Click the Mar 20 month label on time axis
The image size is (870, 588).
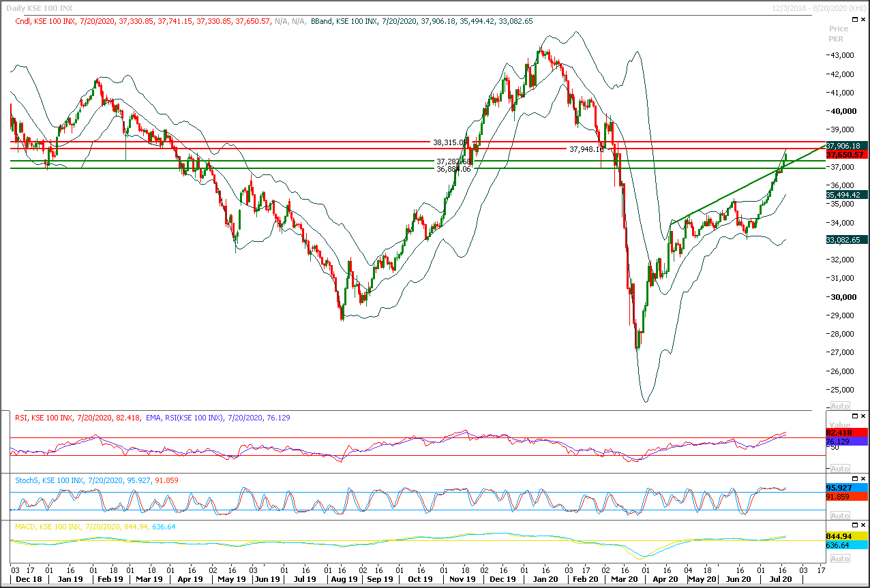(623, 579)
